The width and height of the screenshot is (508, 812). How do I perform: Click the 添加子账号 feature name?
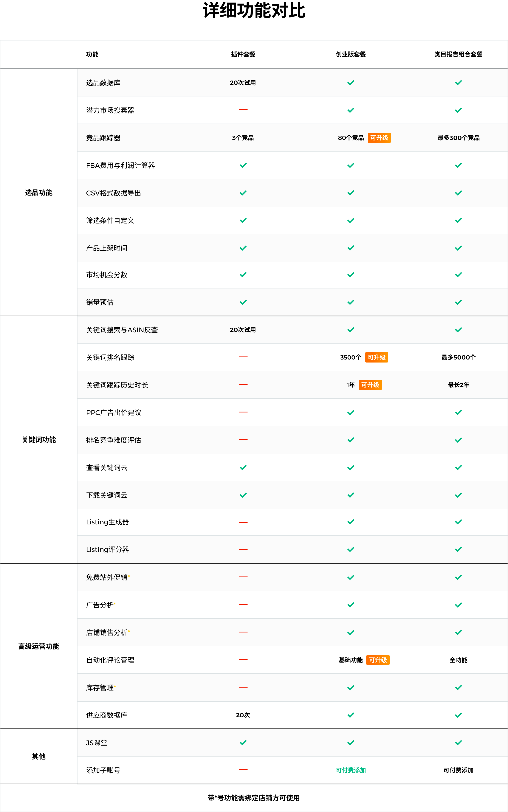103,770
